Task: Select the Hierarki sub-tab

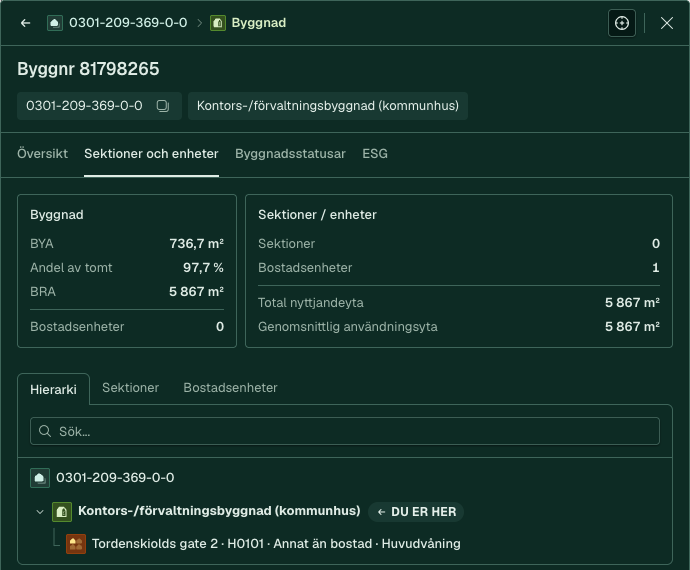Action: (x=53, y=389)
